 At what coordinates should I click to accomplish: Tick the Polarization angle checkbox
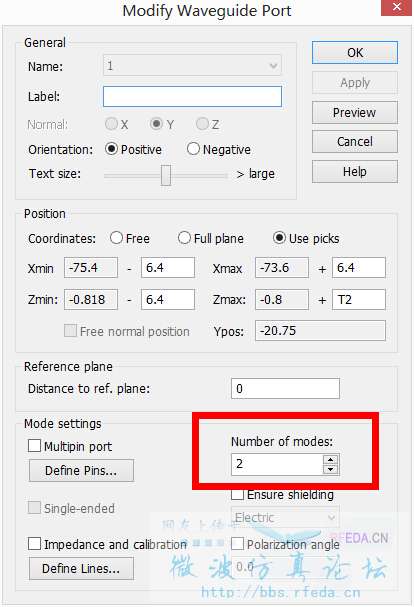[x=237, y=544]
